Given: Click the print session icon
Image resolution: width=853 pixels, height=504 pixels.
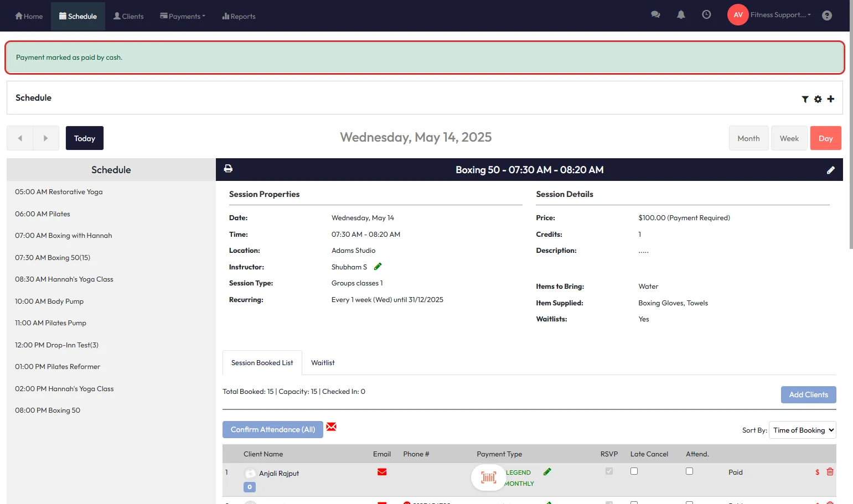Looking at the screenshot, I should pyautogui.click(x=228, y=169).
